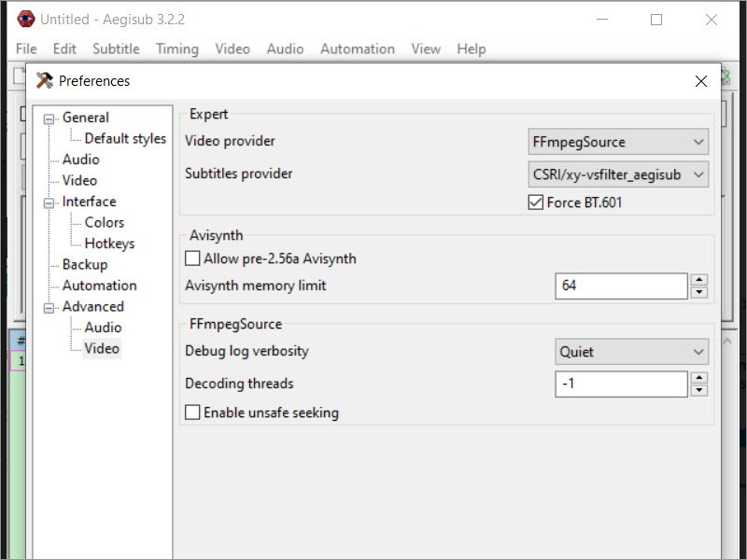Open the Automation menu

point(357,49)
